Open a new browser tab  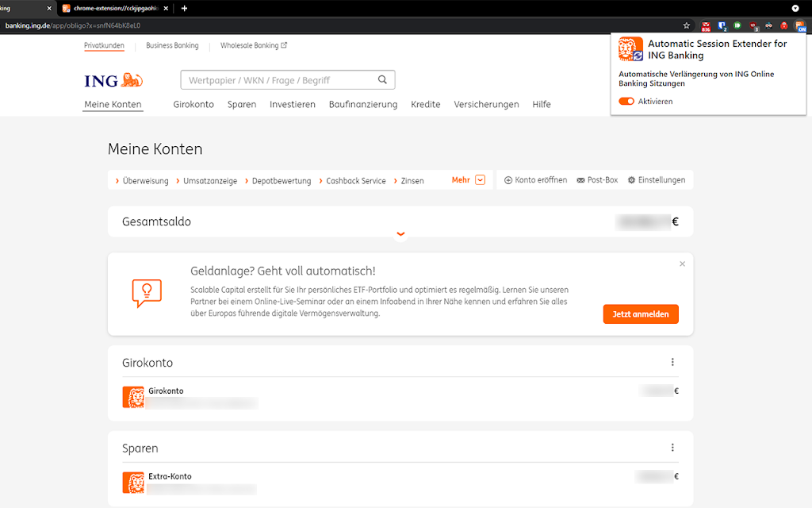tap(184, 8)
